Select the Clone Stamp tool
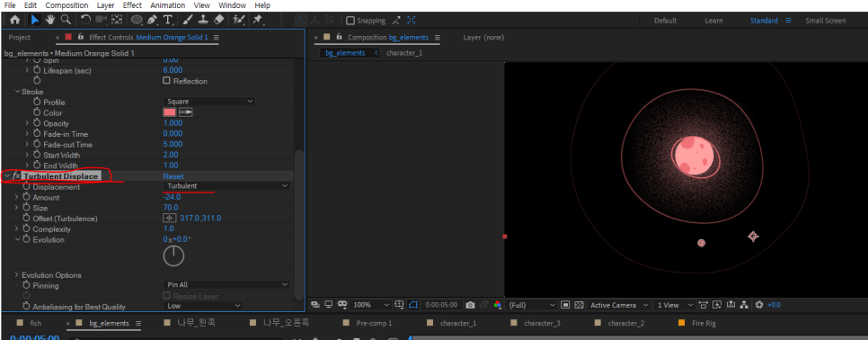 (202, 20)
